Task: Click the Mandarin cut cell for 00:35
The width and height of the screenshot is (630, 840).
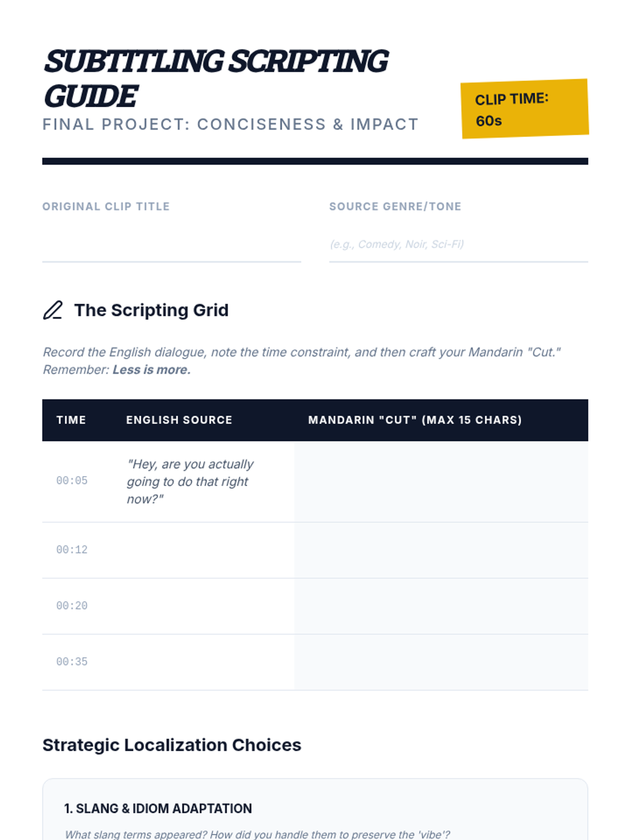Action: (440, 662)
